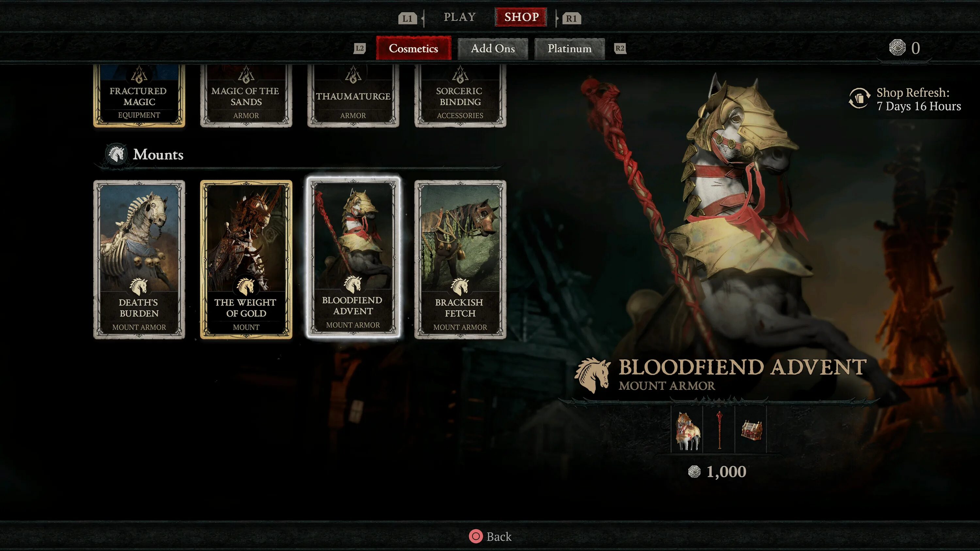
Task: Click the Back button
Action: 490,536
